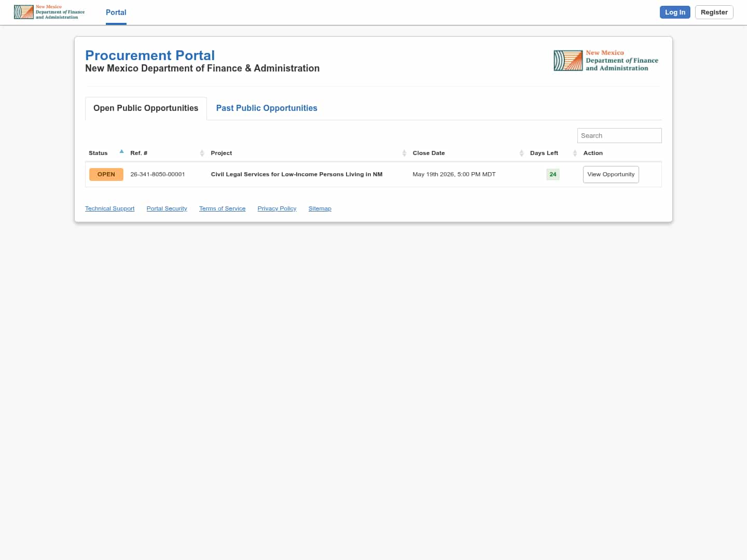Click inside the Search field
Viewport: 747px width, 560px height.
pos(619,135)
